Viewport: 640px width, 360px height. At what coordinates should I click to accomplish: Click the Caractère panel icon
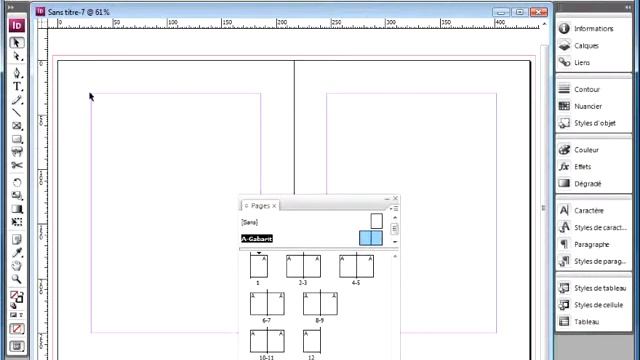[x=564, y=210]
